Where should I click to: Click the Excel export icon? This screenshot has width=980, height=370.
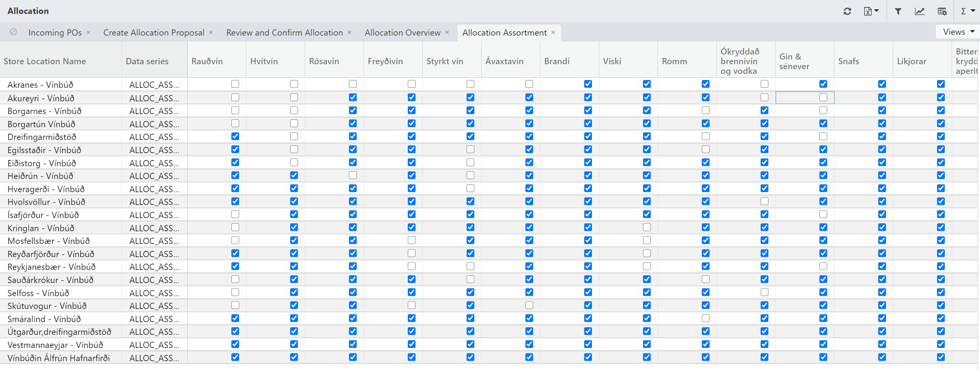pyautogui.click(x=867, y=11)
